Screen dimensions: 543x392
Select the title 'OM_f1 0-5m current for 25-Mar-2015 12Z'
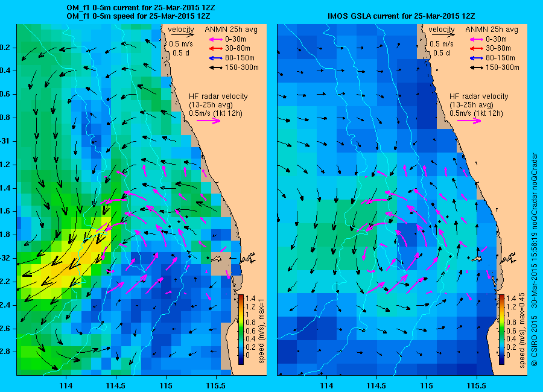click(141, 8)
